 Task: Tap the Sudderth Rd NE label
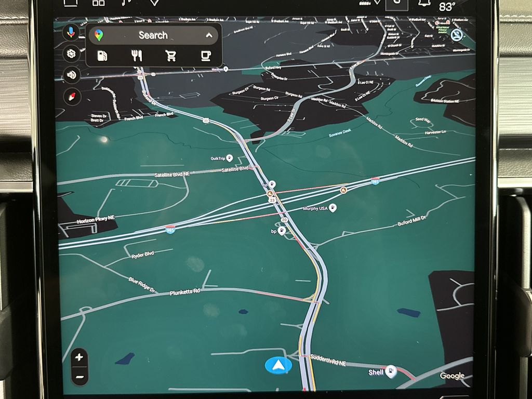(328, 361)
